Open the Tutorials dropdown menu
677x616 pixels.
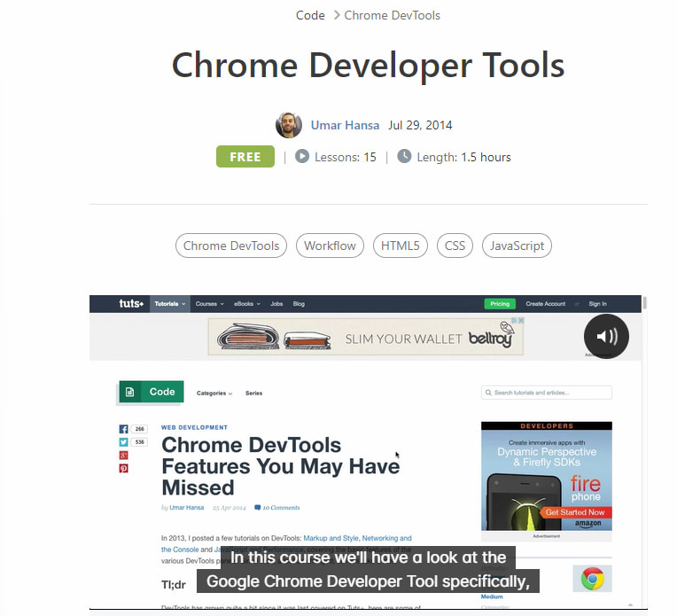(x=169, y=304)
